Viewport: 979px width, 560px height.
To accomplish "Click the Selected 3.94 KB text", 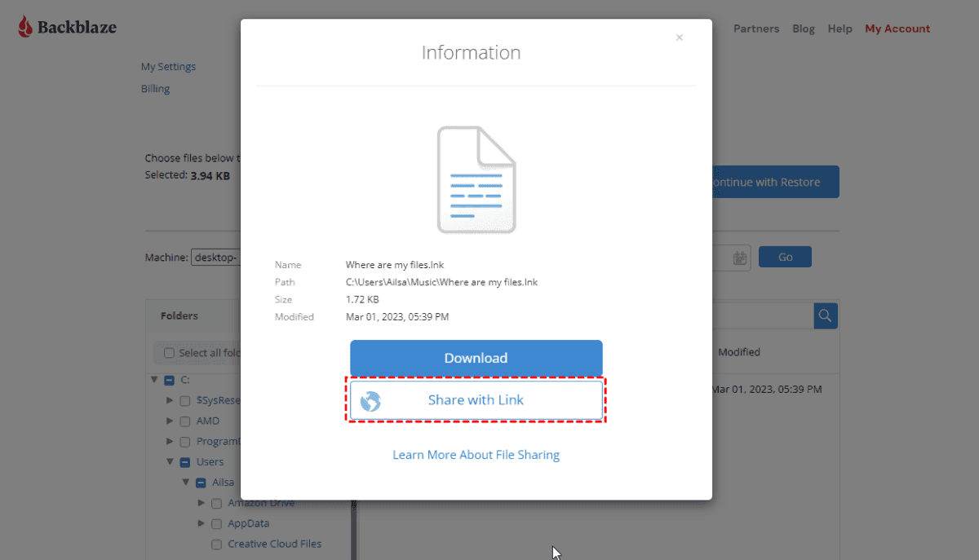I will pos(188,175).
